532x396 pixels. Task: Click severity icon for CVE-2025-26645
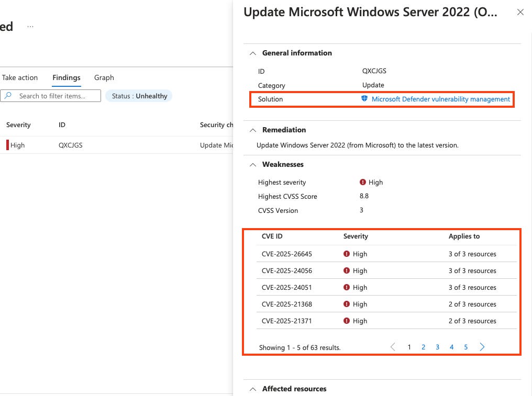(x=347, y=254)
